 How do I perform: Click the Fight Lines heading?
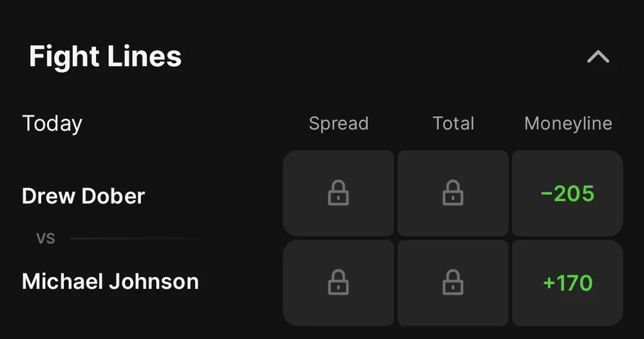(x=105, y=57)
